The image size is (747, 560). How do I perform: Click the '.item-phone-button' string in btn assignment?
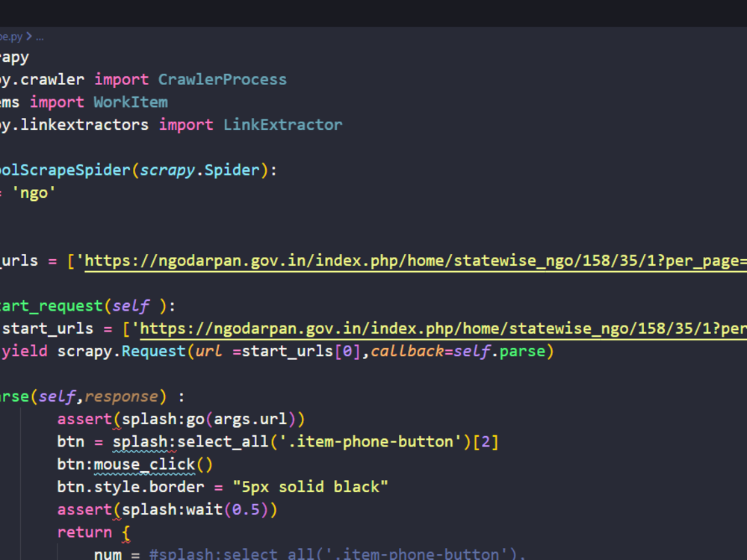pyautogui.click(x=371, y=442)
